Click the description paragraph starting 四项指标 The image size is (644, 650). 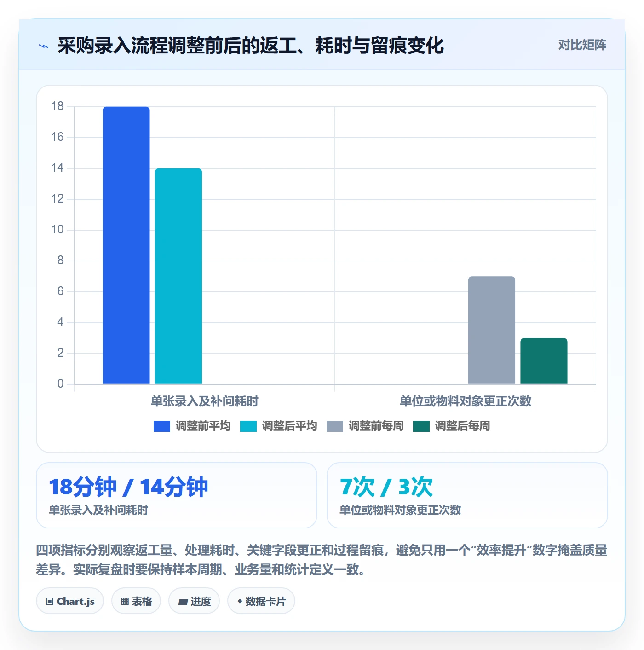[x=322, y=560]
